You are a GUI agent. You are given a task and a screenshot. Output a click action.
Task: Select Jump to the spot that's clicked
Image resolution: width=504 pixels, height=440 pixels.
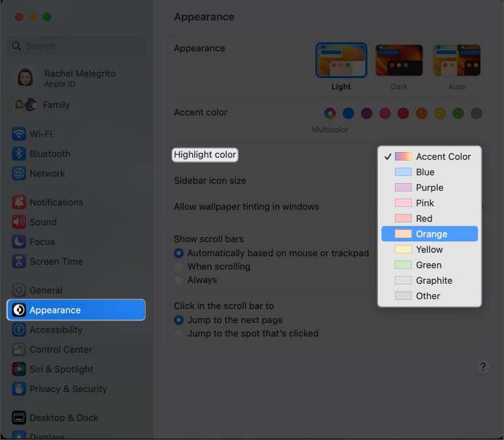pos(179,333)
